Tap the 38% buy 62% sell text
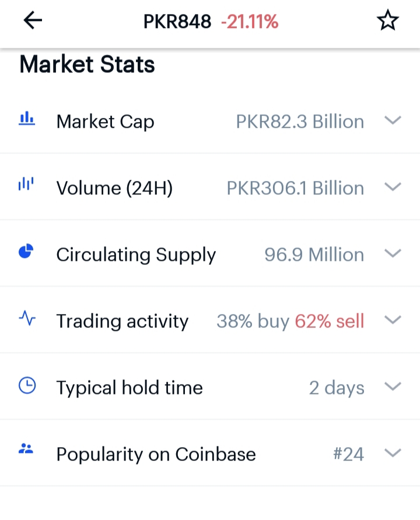This screenshot has height=520, width=420. 290,321
